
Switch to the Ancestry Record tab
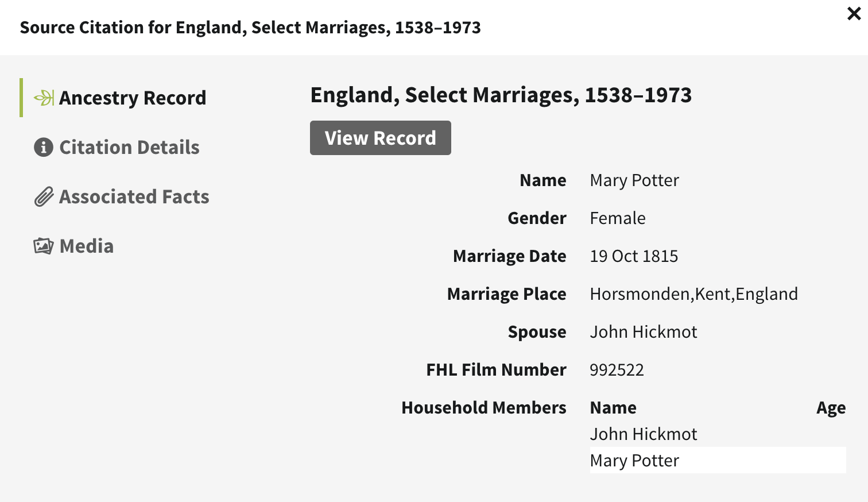[x=132, y=98]
